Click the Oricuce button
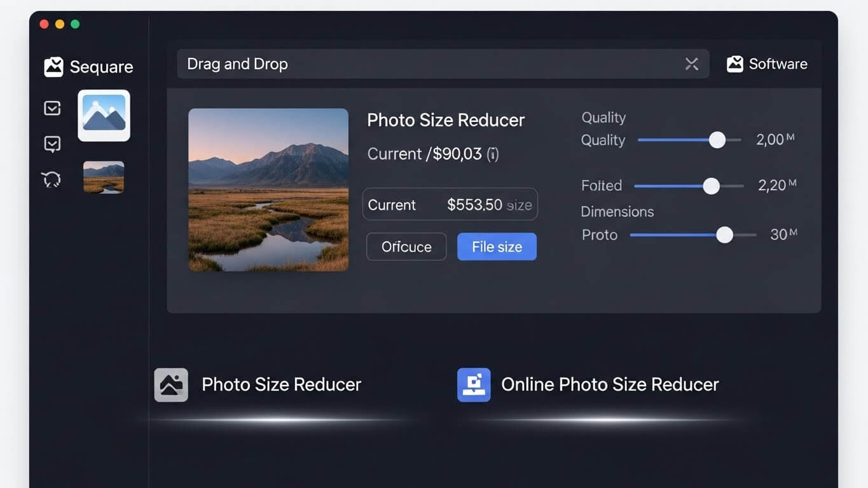The width and height of the screenshot is (868, 488). [x=406, y=247]
